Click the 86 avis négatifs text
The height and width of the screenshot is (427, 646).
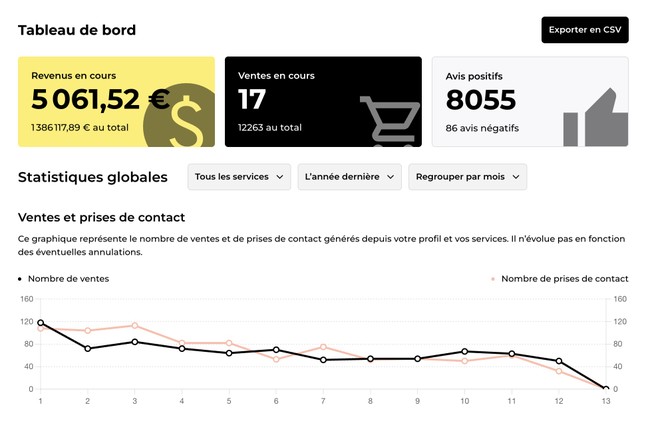[482, 128]
